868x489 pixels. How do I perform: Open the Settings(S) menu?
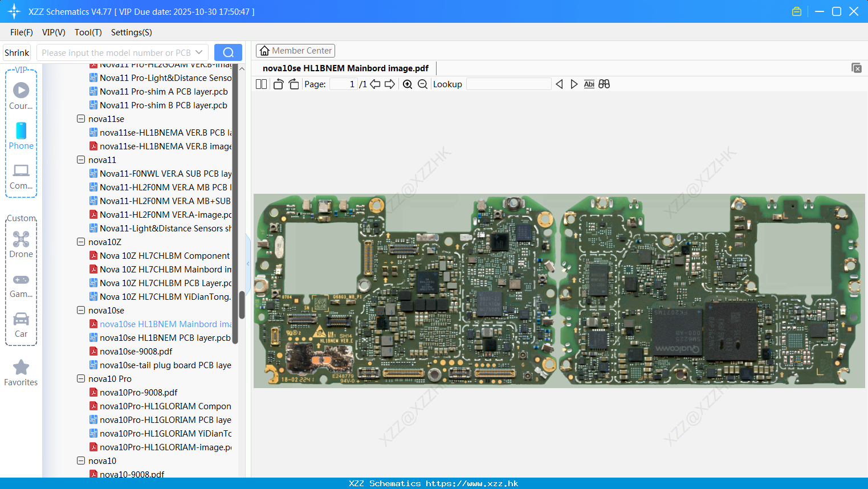click(132, 32)
